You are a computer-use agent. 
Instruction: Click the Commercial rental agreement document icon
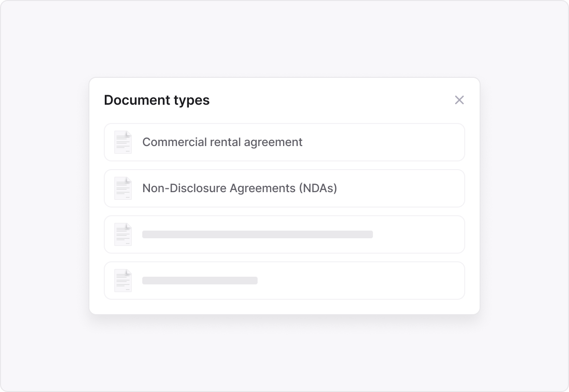(x=123, y=142)
